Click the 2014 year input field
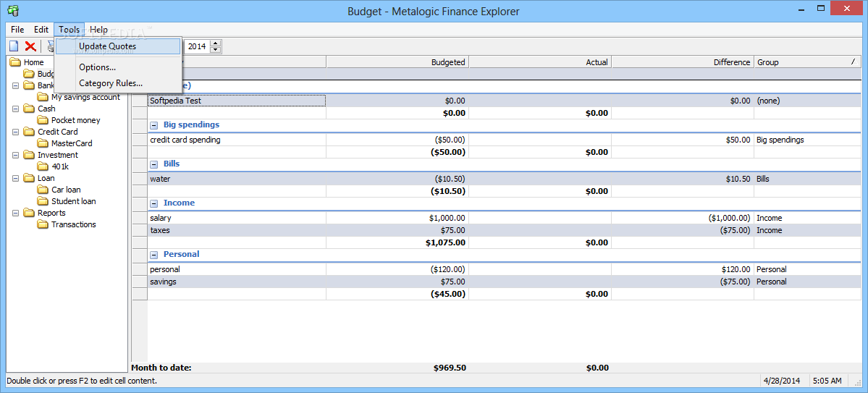 click(x=198, y=46)
